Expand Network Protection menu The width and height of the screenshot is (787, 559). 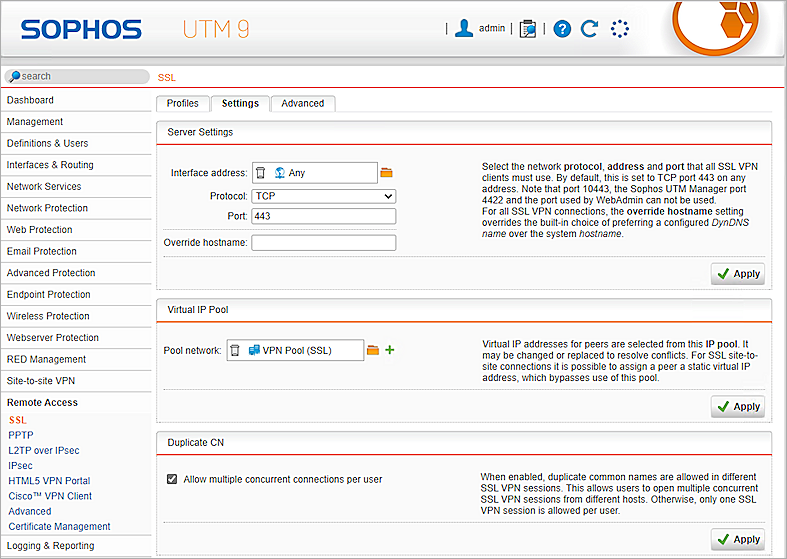point(76,208)
